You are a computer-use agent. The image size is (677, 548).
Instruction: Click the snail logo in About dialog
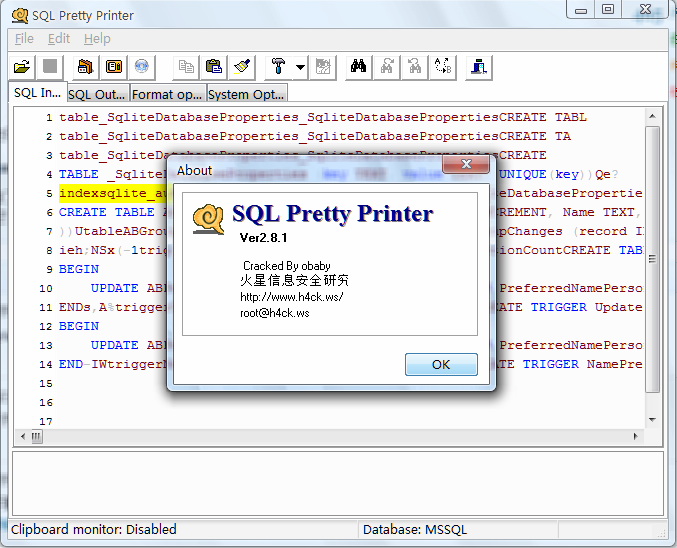[x=209, y=219]
